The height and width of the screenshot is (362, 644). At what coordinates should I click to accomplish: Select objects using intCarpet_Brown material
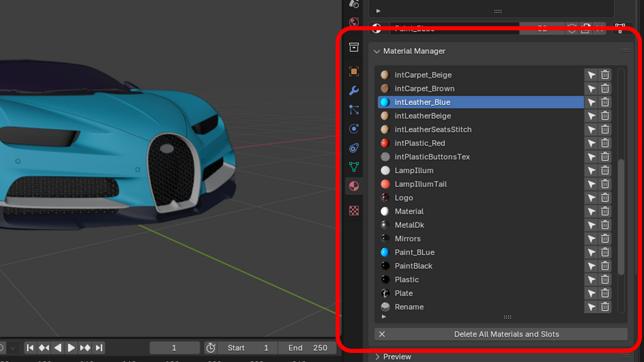click(x=591, y=88)
